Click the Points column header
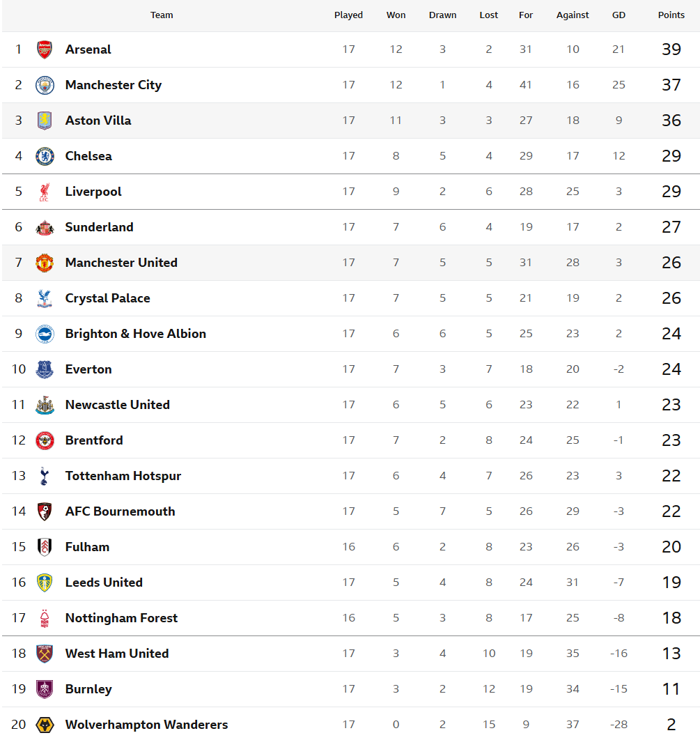 671,15
